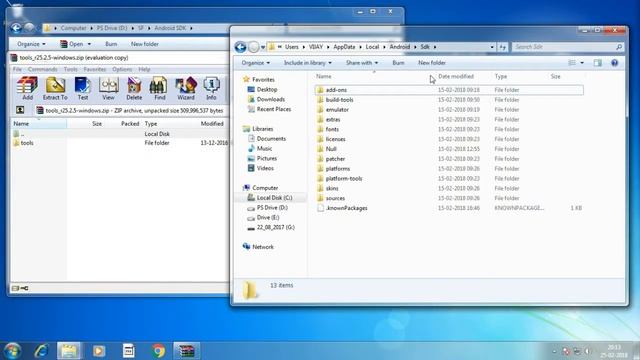Toggle the preview pane icon
This screenshot has width=640, height=360.
598,63
